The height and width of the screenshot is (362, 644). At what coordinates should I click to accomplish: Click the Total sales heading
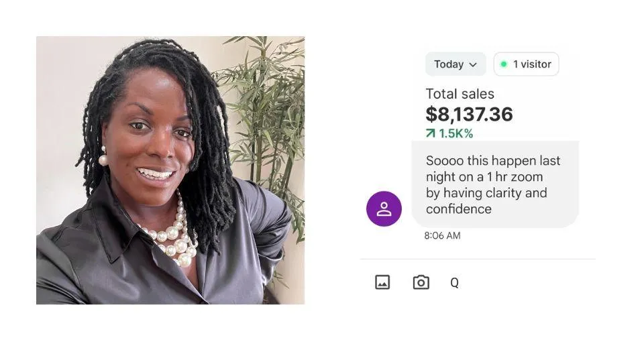460,95
